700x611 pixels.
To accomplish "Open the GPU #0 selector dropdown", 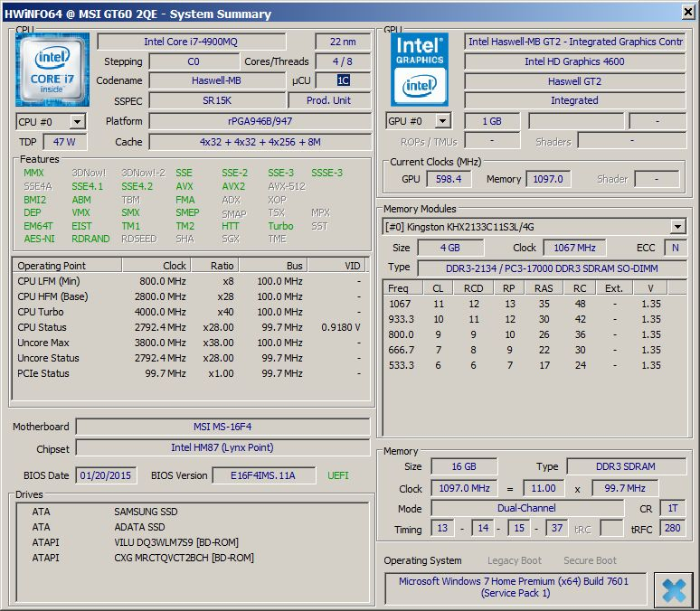I will click(442, 120).
